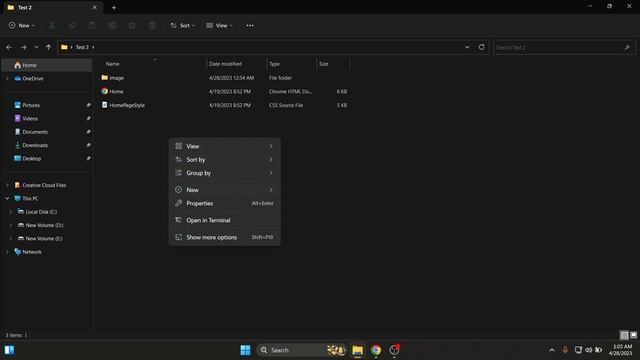Choose Open in Terminal

(x=224, y=220)
